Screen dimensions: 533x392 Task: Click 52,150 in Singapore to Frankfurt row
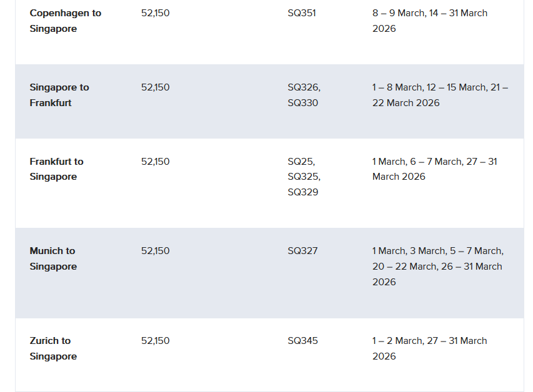[x=155, y=87]
